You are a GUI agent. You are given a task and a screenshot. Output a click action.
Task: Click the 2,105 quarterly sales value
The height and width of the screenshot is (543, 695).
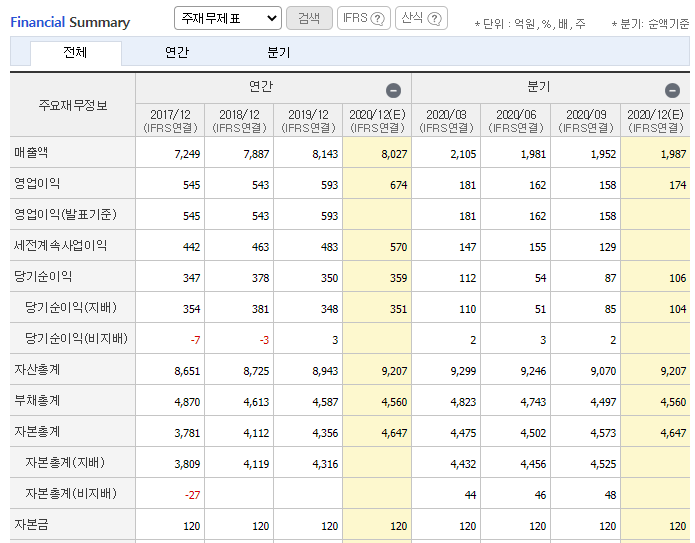[x=463, y=154]
